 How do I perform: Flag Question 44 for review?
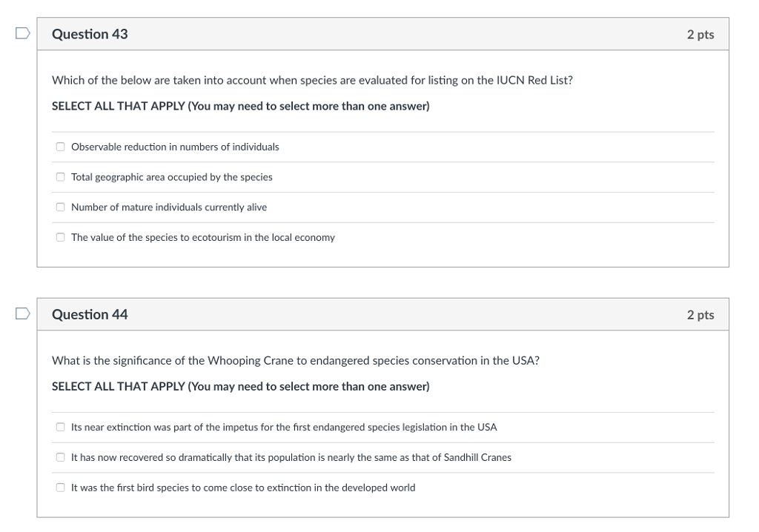click(23, 313)
